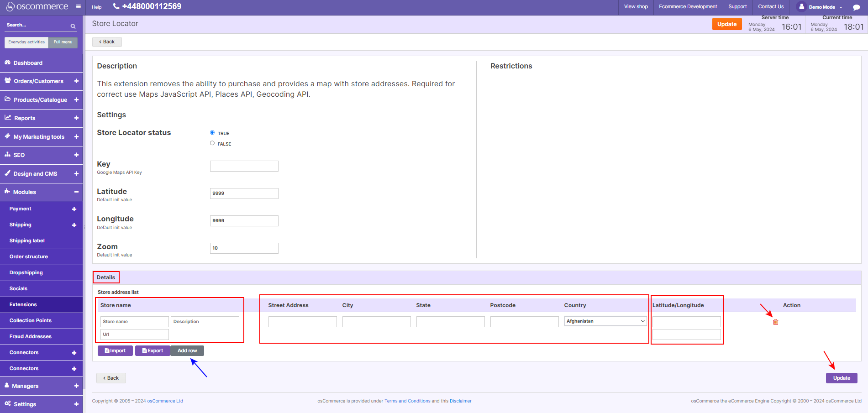Open Ecommerce Development link
This screenshot has width=868, height=413.
tap(688, 6)
